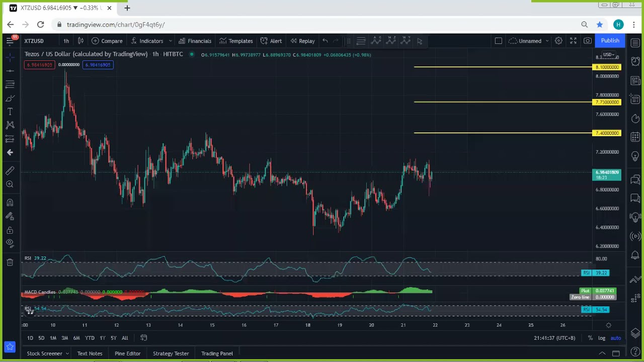Open the Text Notes tab
Screen dimensions: 644x362
(x=90, y=353)
